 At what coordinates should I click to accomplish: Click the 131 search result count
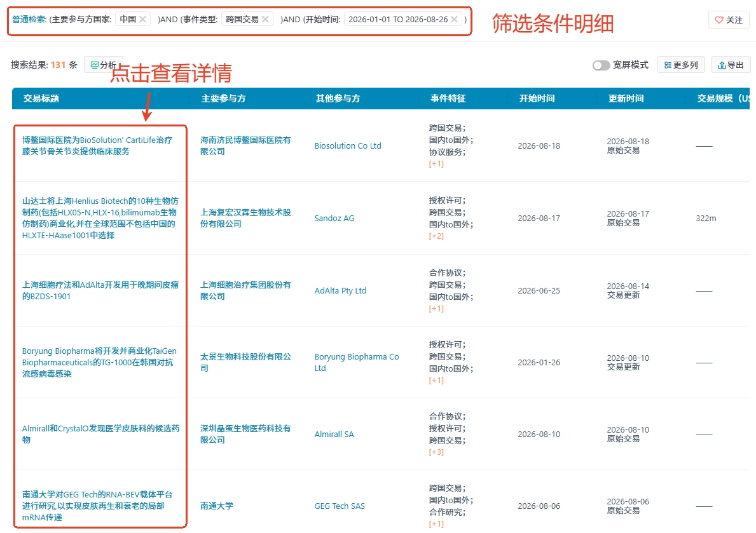(x=58, y=65)
